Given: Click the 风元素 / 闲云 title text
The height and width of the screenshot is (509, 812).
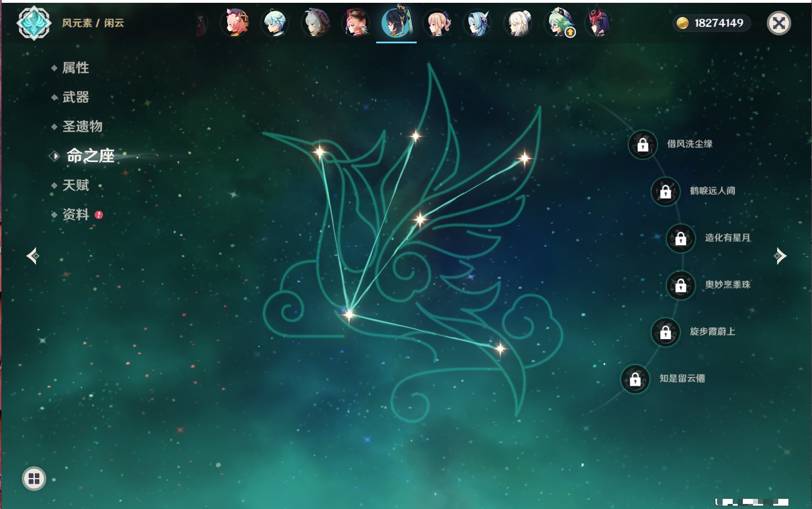Looking at the screenshot, I should 93,23.
